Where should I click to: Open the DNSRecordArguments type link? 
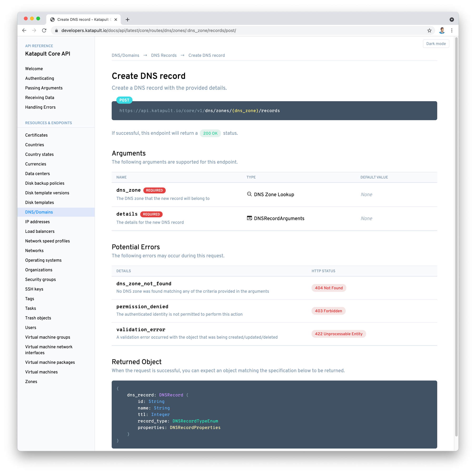pyautogui.click(x=279, y=218)
